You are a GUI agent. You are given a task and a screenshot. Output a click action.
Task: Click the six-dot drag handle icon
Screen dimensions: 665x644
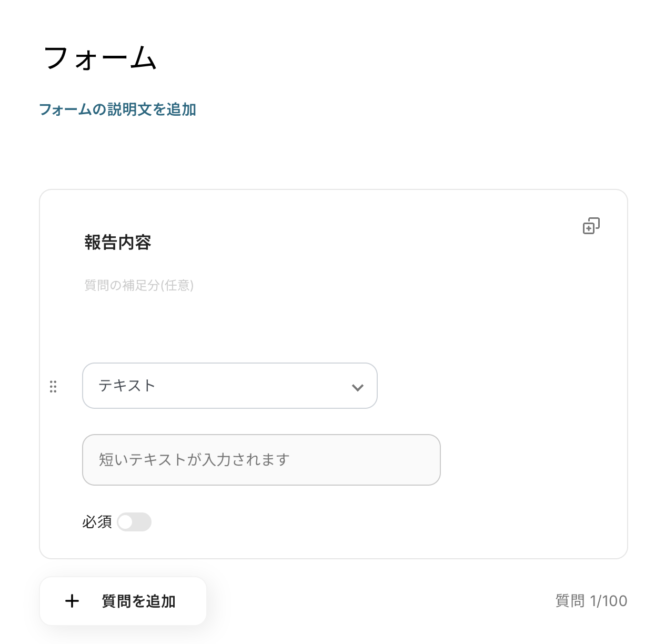(x=53, y=387)
